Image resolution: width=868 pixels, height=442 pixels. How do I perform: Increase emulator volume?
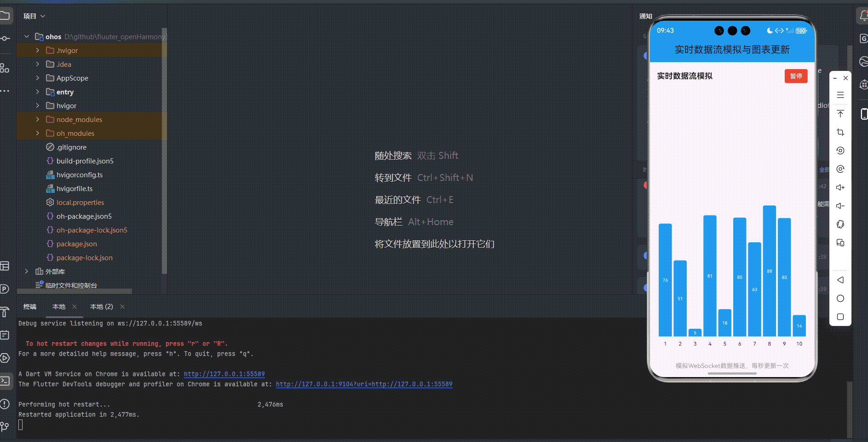(x=840, y=187)
